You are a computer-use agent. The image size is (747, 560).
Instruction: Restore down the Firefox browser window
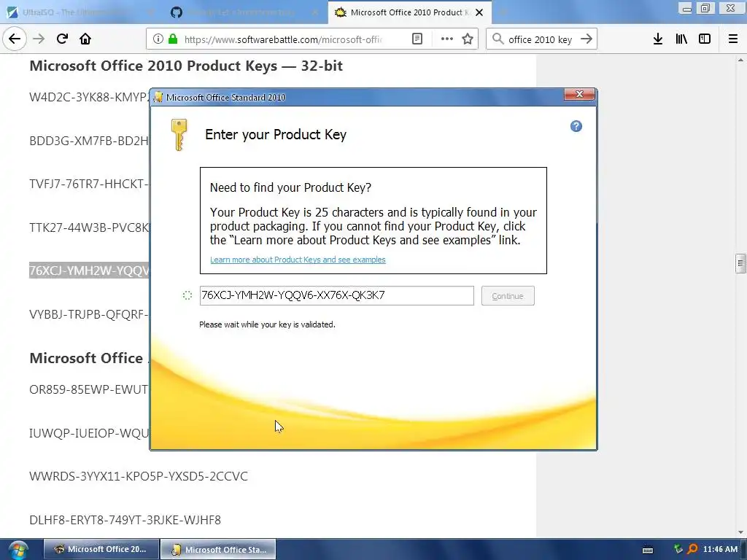pyautogui.click(x=705, y=8)
